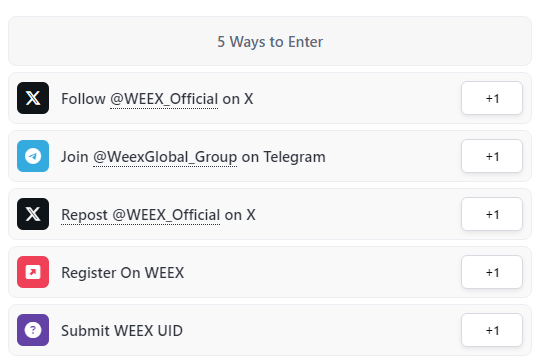Click the X logo icon beside Repost @WEEX_Official

33,214
